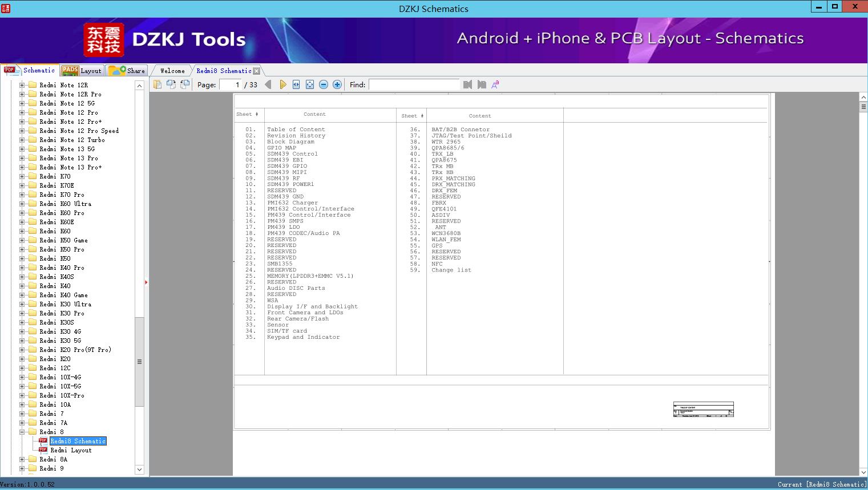This screenshot has height=490, width=868.
Task: Click the Redmi8 Schematic PDF file icon
Action: [x=43, y=440]
